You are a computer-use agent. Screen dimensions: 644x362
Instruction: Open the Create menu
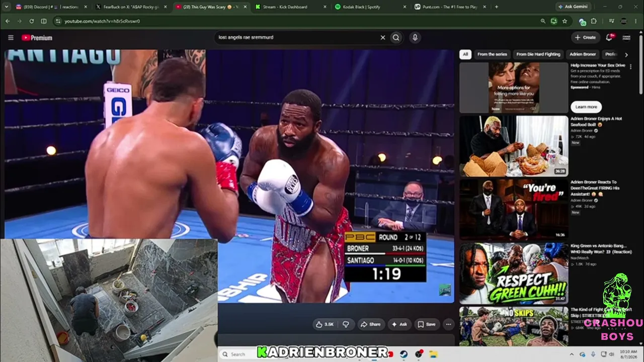pyautogui.click(x=586, y=37)
